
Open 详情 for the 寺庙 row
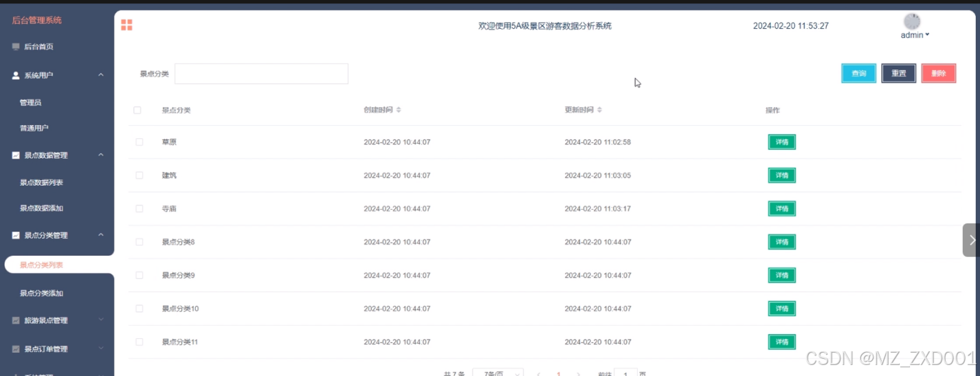(x=782, y=208)
